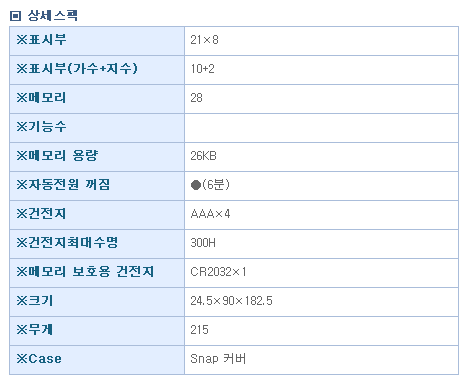Click the 26KB capacity value
474x390 pixels.
click(x=203, y=156)
